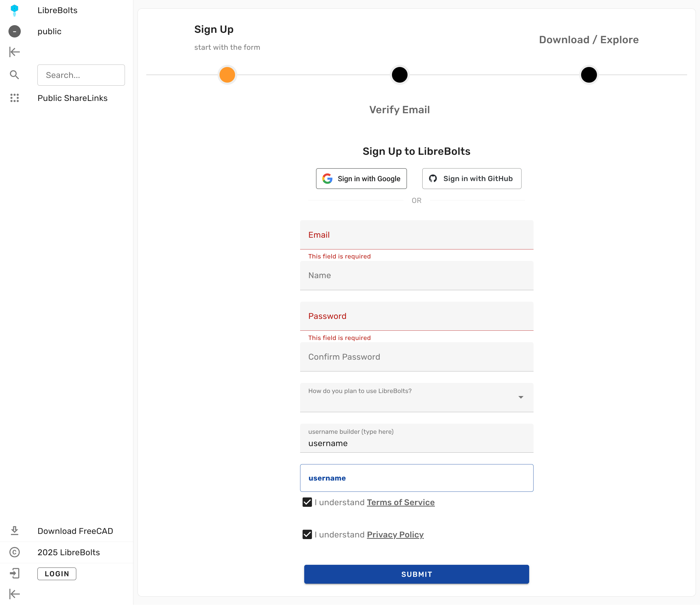Click the search magnifier icon
This screenshot has width=700, height=605.
(14, 74)
